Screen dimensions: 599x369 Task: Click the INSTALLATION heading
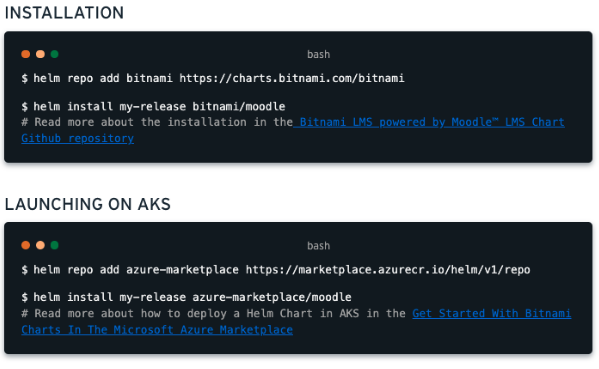pos(64,13)
